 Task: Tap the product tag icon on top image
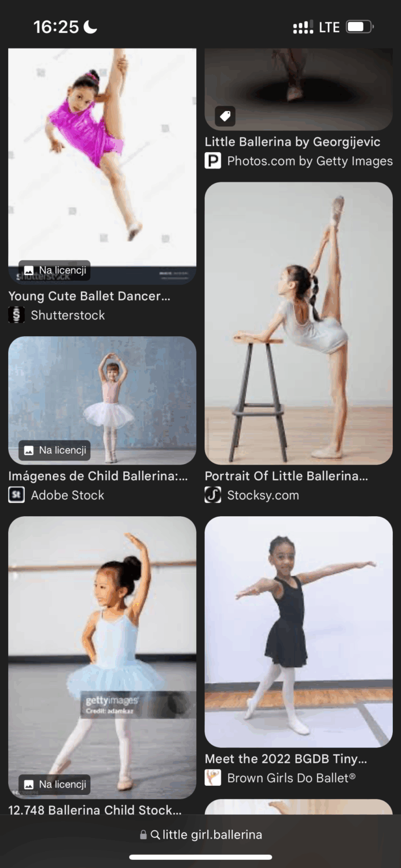pyautogui.click(x=225, y=116)
